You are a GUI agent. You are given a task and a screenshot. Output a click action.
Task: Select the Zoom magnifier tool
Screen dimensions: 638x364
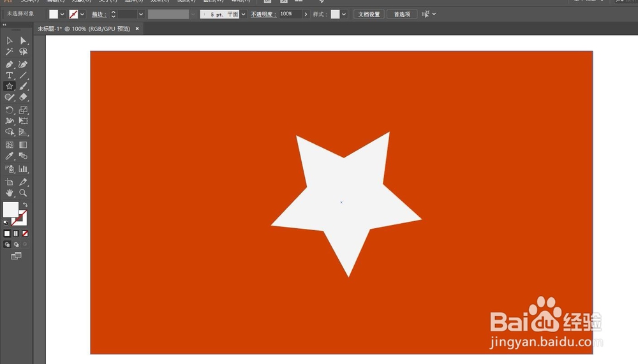[23, 193]
